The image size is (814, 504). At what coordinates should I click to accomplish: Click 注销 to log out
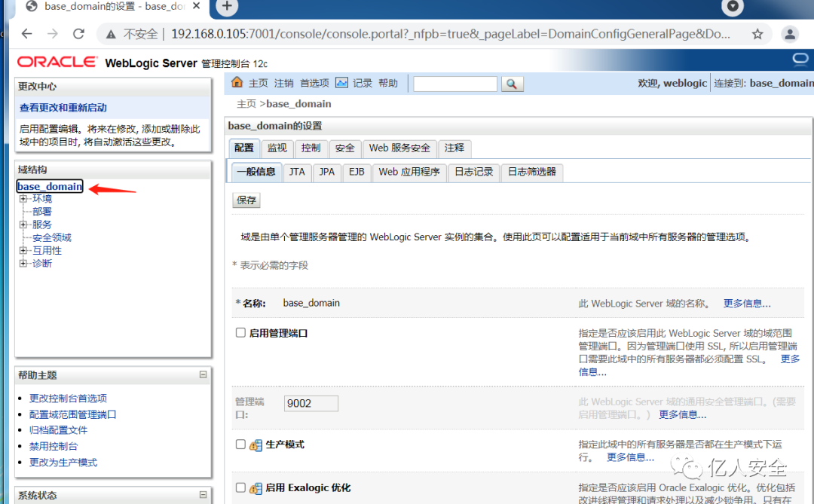click(283, 83)
